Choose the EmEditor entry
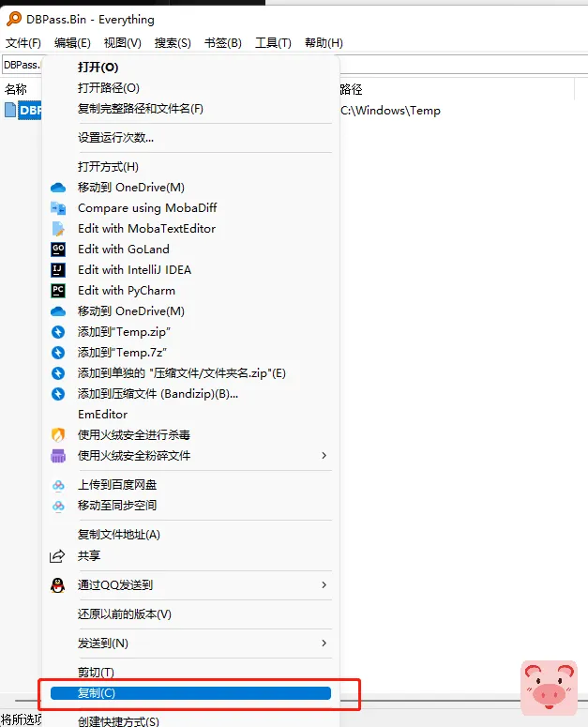This screenshot has height=727, width=588. (x=102, y=415)
